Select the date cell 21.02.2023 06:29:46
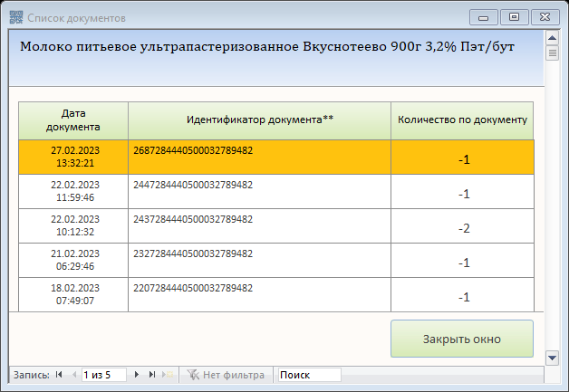The height and width of the screenshot is (392, 569). click(73, 260)
